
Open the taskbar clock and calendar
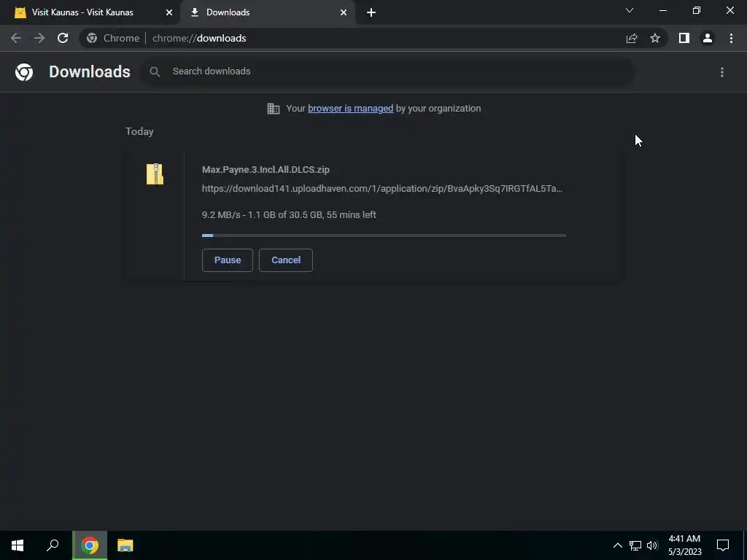coord(684,545)
